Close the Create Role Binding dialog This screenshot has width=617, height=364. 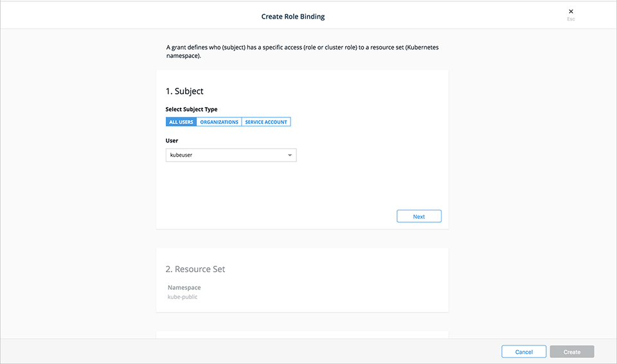(571, 12)
